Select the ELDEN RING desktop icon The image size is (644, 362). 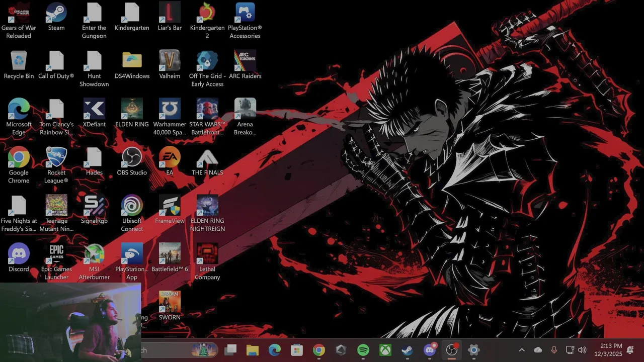tap(132, 114)
